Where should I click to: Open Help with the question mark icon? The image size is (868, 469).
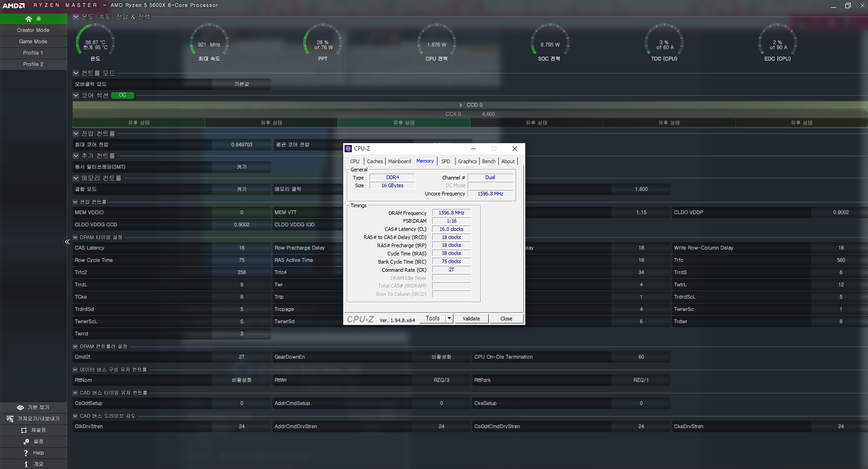26,453
